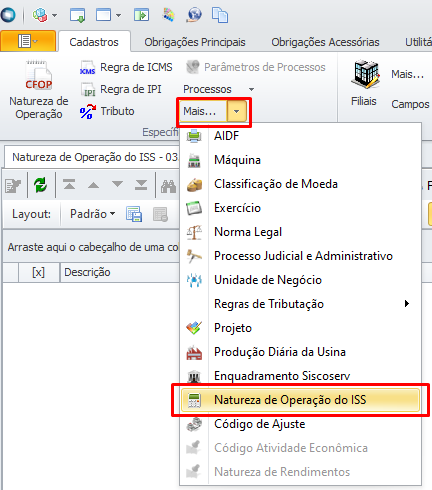The height and width of the screenshot is (490, 432).
Task: Switch to Obrigações Acessórias tab
Action: click(x=325, y=42)
